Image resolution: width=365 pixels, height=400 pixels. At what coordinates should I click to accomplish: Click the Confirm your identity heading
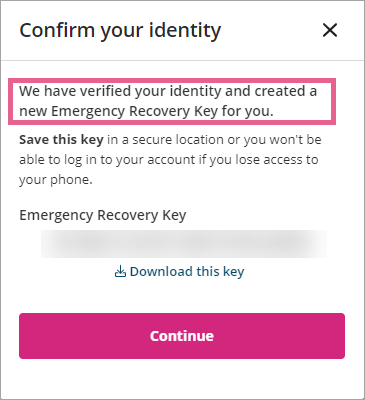tap(120, 31)
